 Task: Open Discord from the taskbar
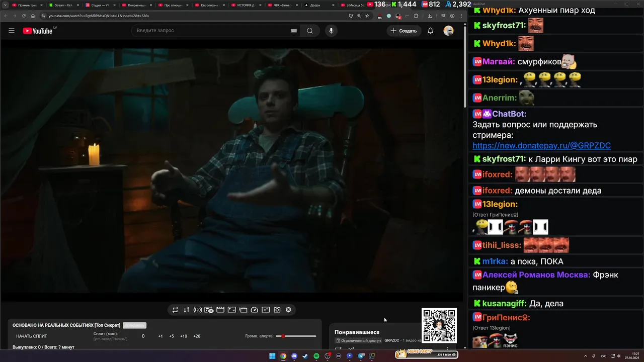[294, 356]
